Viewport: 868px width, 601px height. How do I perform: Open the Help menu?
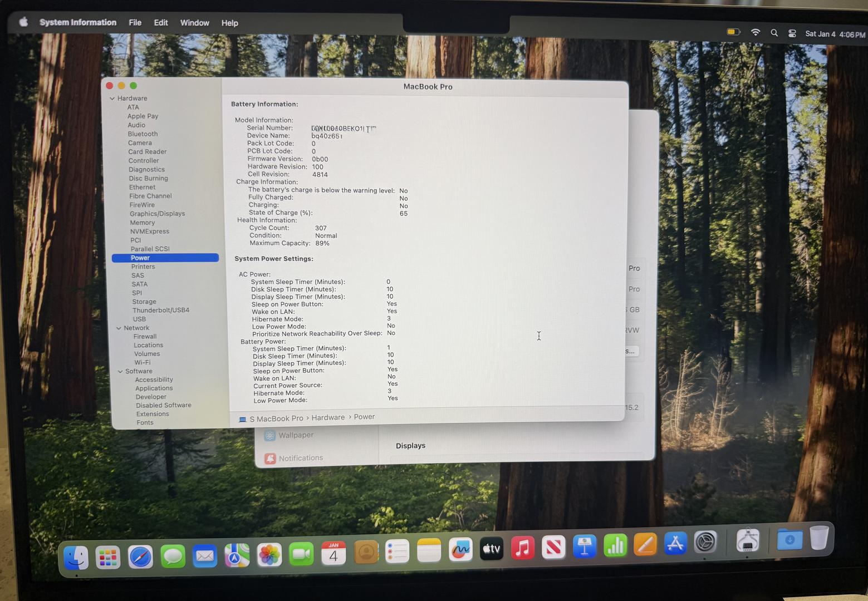[230, 23]
